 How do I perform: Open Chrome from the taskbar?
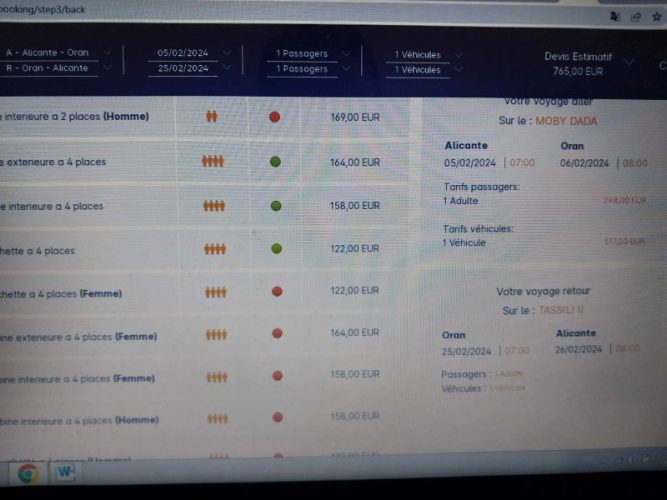(x=29, y=473)
